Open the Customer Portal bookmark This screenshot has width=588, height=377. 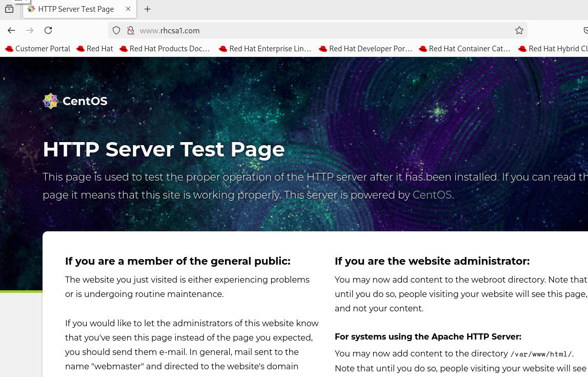37,49
